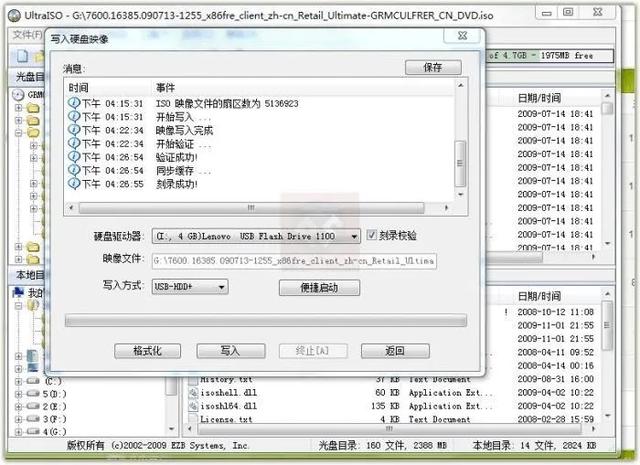Click message list scroll right arrow

[447, 208]
